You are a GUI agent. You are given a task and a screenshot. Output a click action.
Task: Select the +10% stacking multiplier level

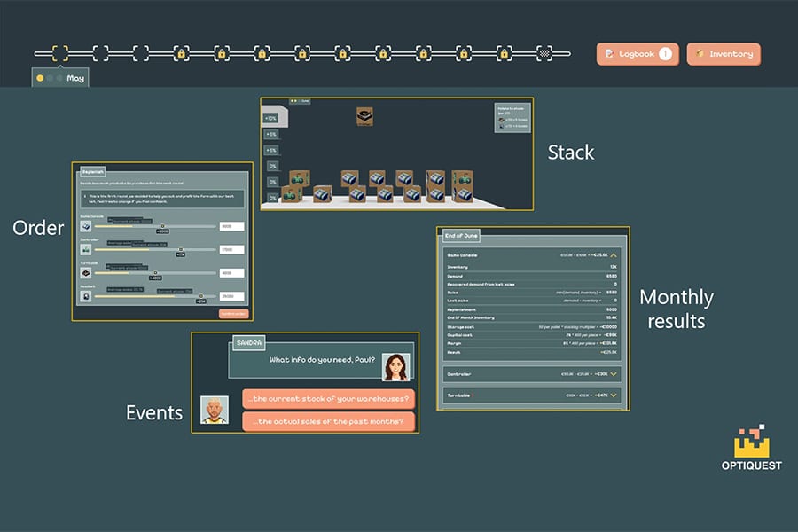(270, 118)
